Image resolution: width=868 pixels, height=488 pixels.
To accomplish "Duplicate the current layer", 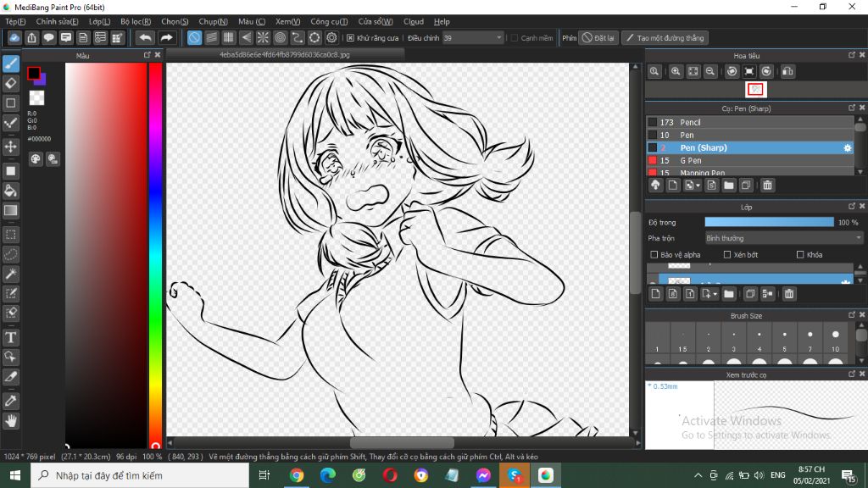I will 750,294.
